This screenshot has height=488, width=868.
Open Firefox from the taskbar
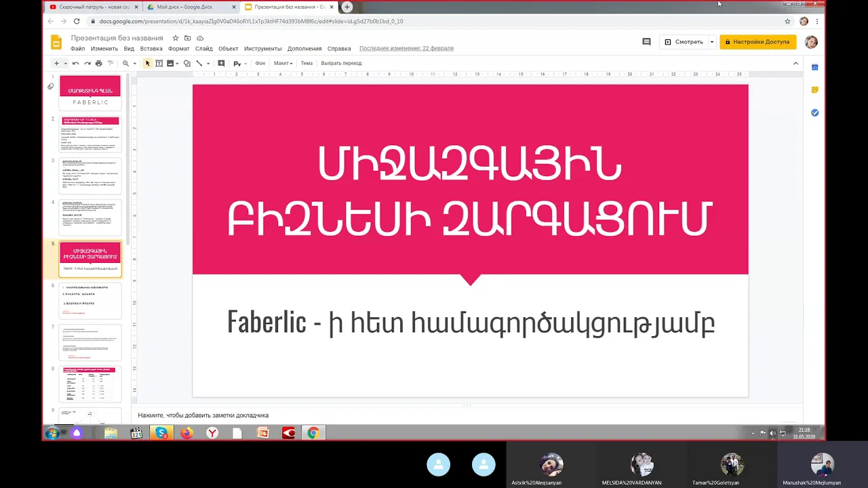[x=186, y=433]
